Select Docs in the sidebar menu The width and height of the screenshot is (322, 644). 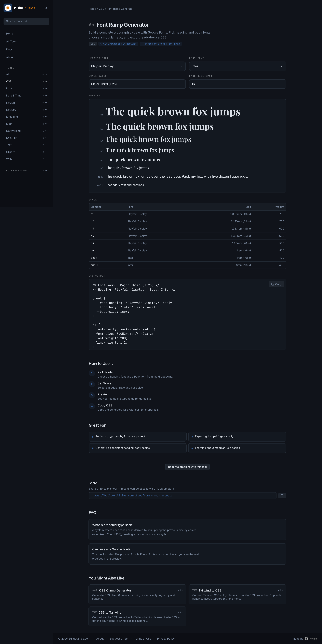(x=9, y=49)
